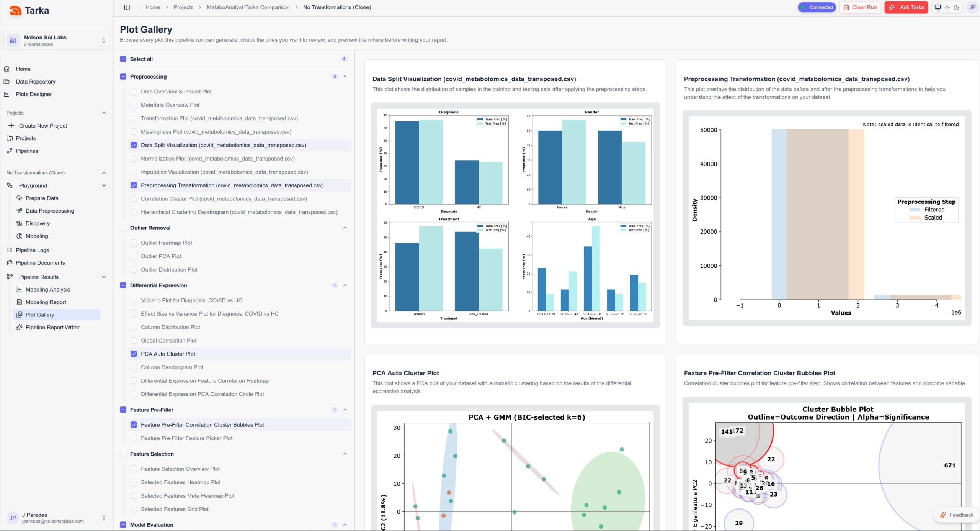Open Data Repository in sidebar
The width and height of the screenshot is (980, 531).
(36, 82)
